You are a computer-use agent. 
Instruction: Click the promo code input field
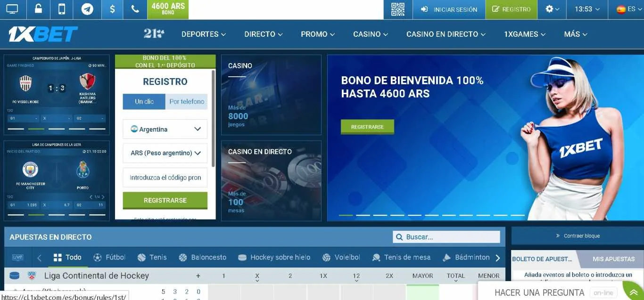tap(165, 178)
